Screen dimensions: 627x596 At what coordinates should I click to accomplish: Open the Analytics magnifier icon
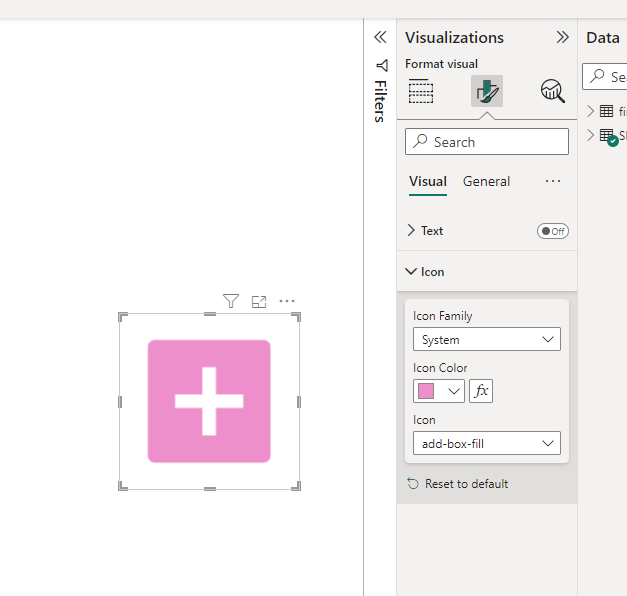[x=552, y=91]
